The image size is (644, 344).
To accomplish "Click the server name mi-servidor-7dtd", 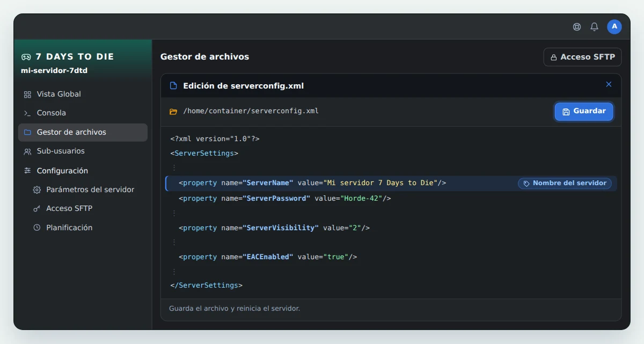I will [x=54, y=71].
